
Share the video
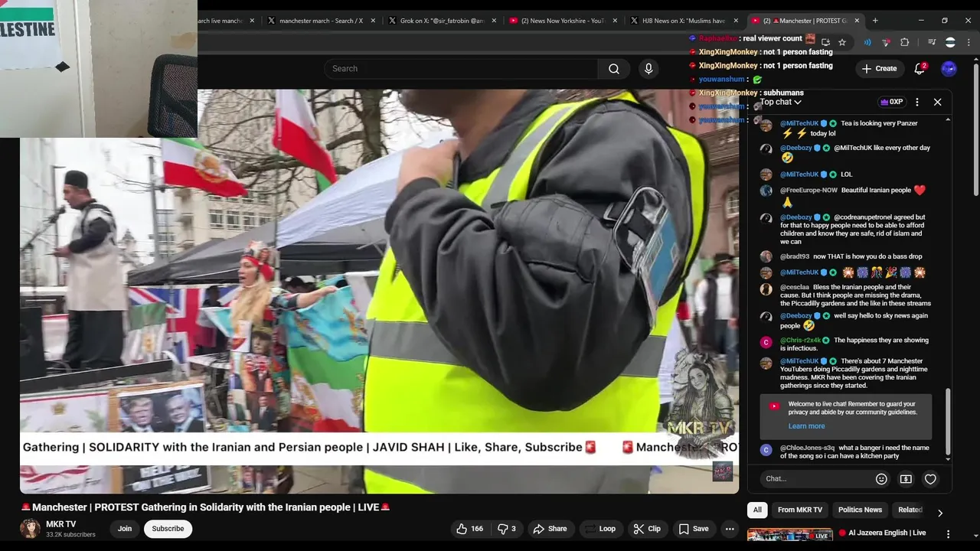pos(550,529)
